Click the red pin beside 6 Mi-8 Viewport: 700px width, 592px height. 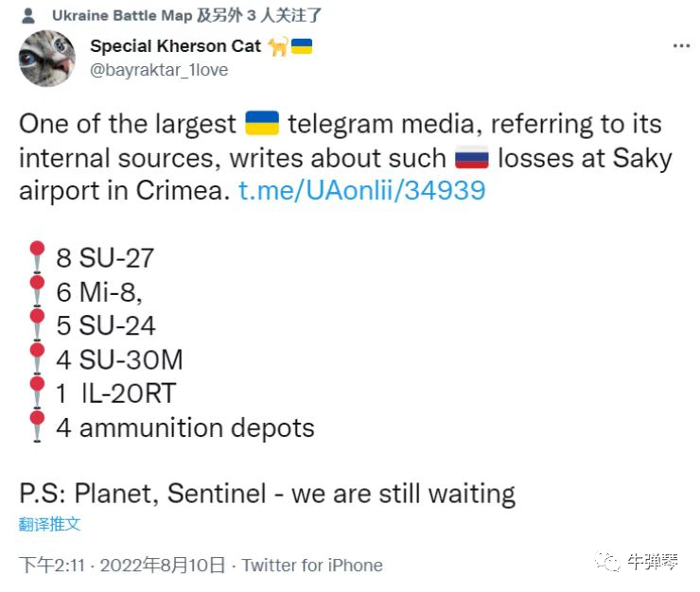tap(37, 291)
